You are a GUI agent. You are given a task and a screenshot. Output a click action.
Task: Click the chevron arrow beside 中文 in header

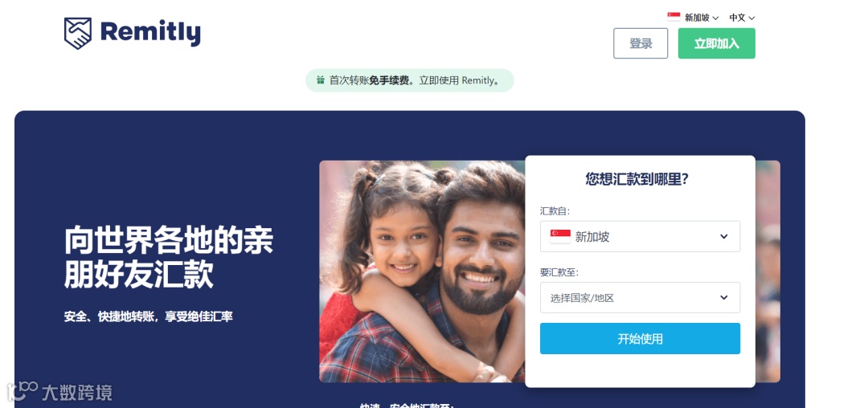coord(751,18)
